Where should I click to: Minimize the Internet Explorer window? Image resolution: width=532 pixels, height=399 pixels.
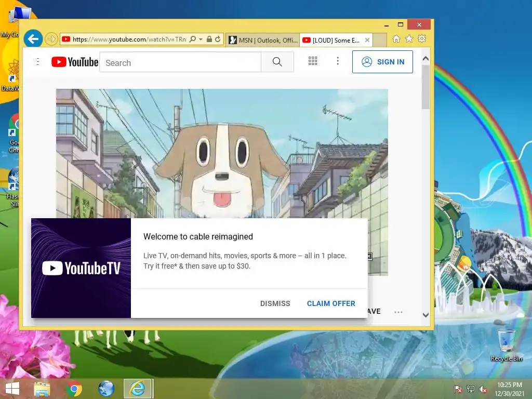(x=387, y=25)
